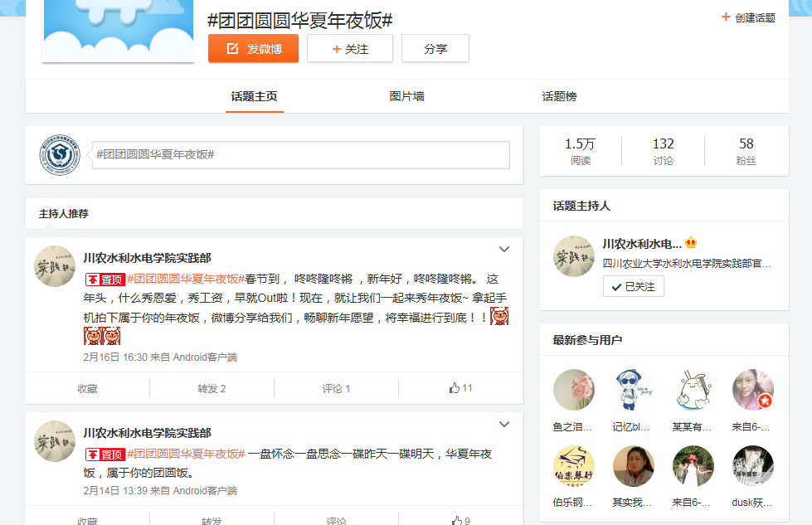Screen dimensions: 812x525
Task: Click the #团团圆圆华夏年夜饭# post input field
Action: pyautogui.click(x=300, y=154)
